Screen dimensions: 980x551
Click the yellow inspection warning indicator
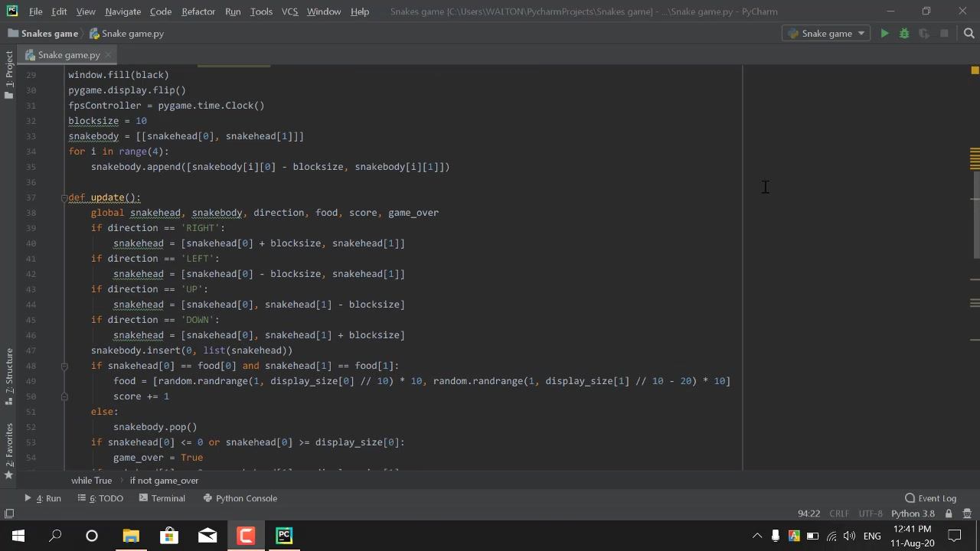pyautogui.click(x=975, y=70)
